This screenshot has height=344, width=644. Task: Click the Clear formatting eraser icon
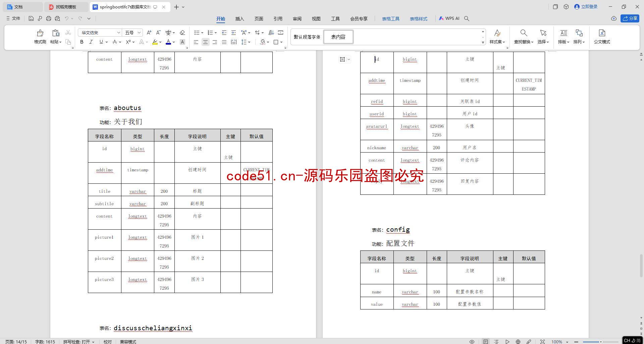(x=182, y=33)
